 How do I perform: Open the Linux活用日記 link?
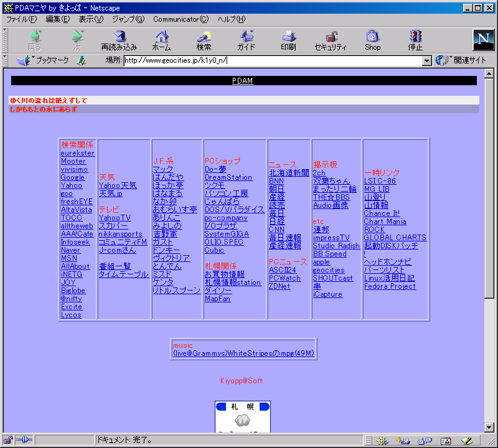pos(390,278)
